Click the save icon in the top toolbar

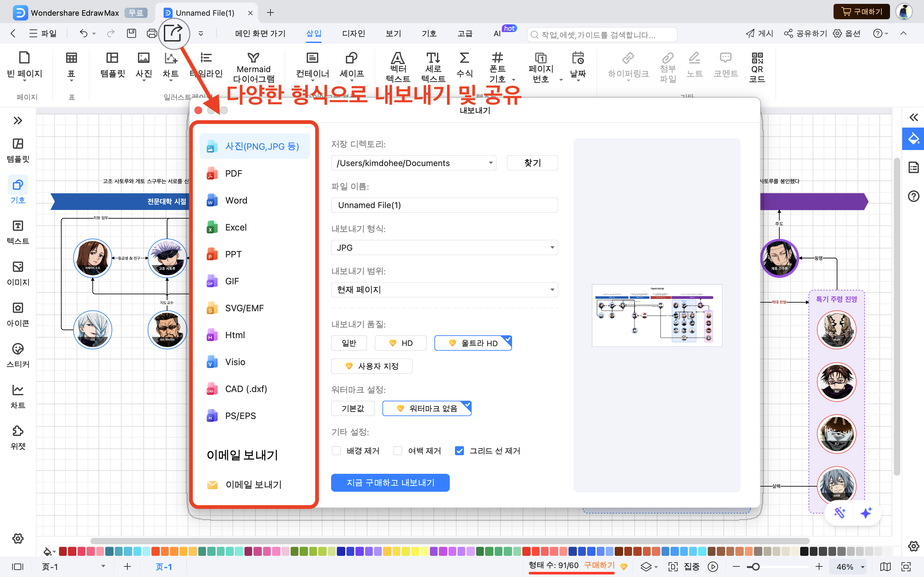pos(131,34)
